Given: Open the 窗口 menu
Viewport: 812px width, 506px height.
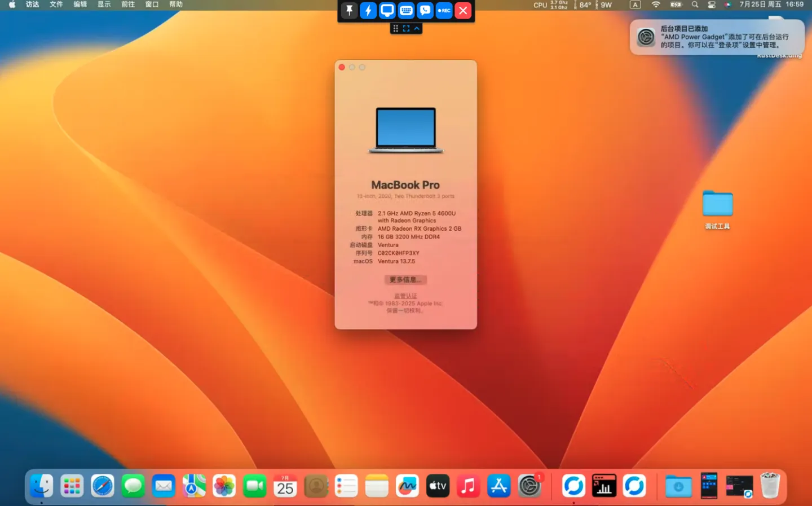Looking at the screenshot, I should [x=151, y=5].
